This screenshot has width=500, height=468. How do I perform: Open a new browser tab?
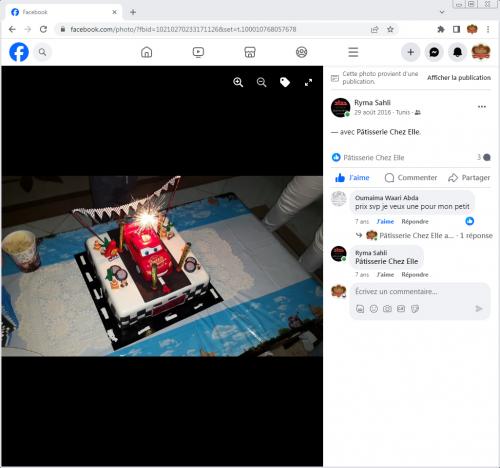(x=133, y=12)
